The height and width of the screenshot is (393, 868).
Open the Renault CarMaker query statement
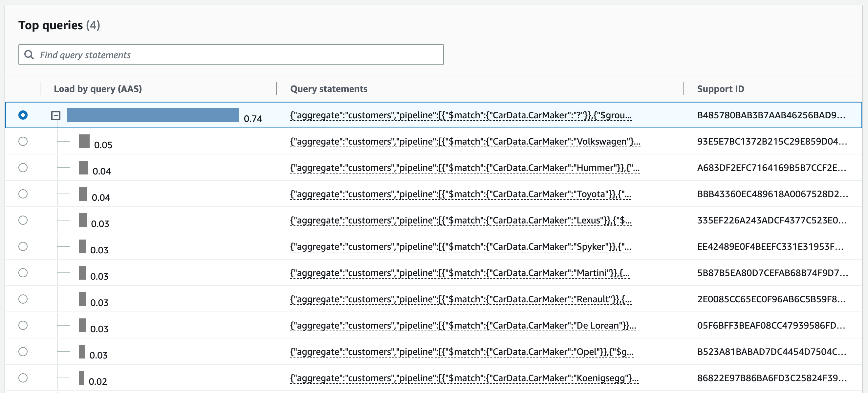tap(461, 299)
